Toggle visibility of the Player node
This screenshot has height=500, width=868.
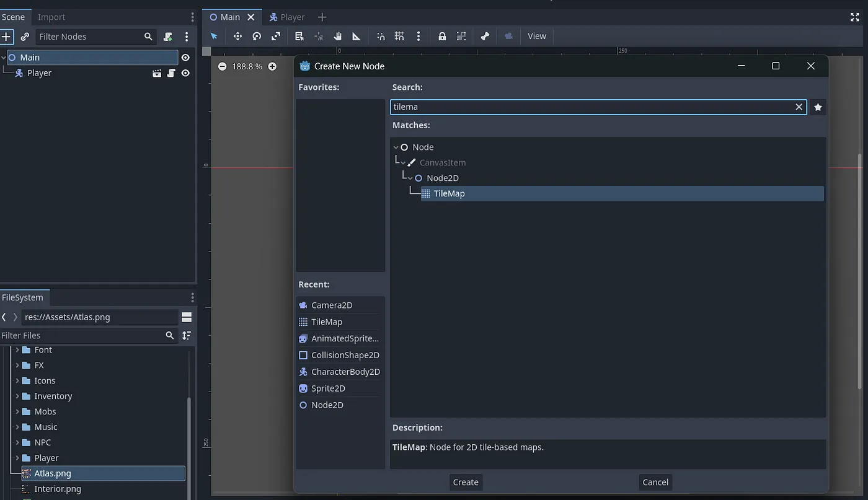coord(185,73)
